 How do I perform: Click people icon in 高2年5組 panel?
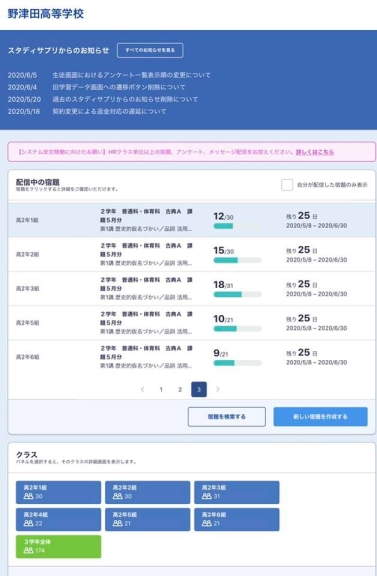[x=118, y=523]
